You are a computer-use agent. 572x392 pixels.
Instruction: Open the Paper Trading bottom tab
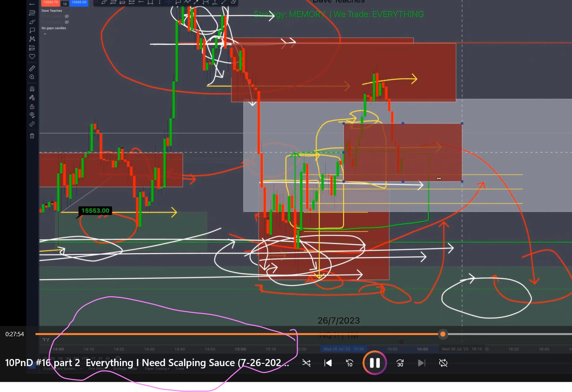156,369
